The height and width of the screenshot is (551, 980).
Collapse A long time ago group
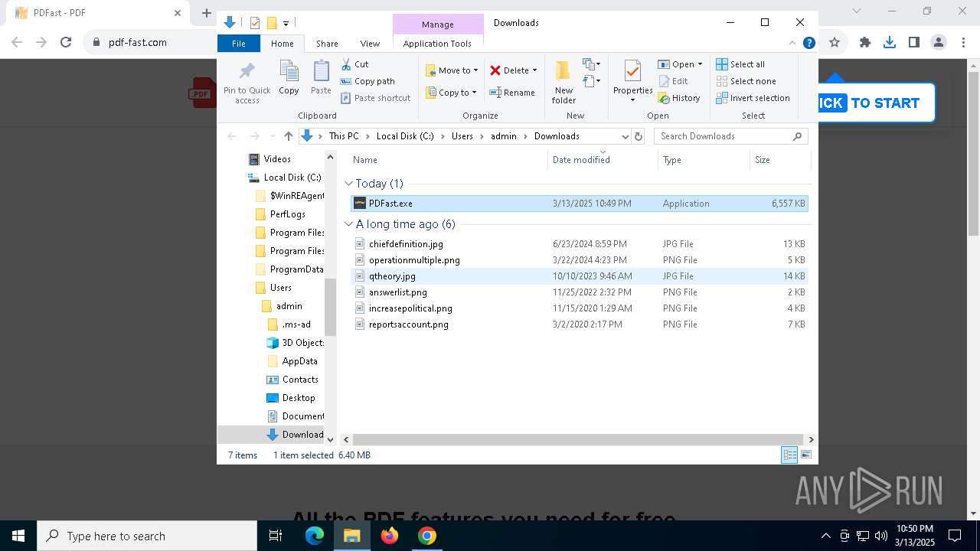tap(349, 224)
